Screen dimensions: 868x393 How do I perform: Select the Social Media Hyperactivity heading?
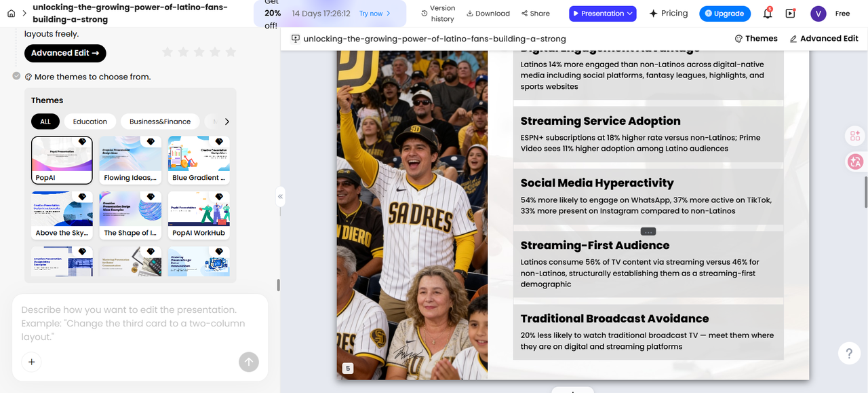597,183
